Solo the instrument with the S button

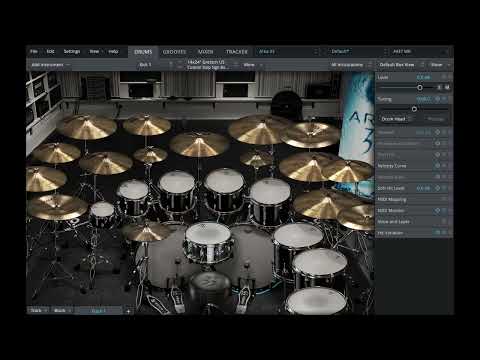pyautogui.click(x=440, y=87)
